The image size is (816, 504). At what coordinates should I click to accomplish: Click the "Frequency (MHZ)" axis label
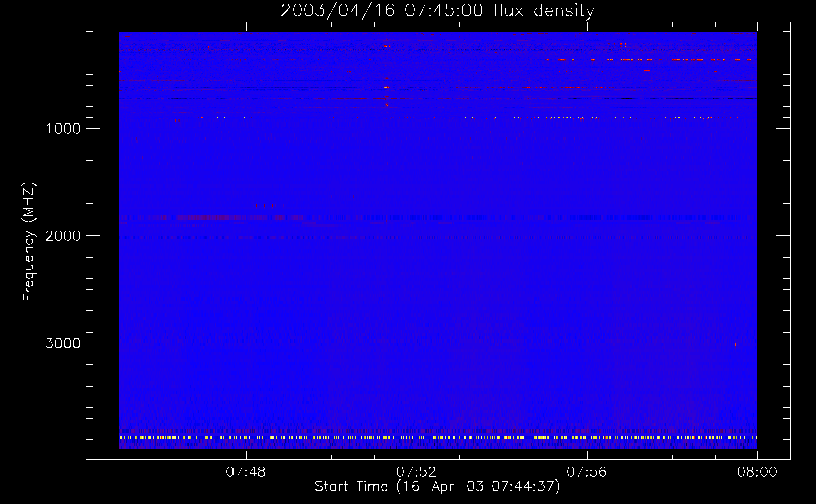29,242
